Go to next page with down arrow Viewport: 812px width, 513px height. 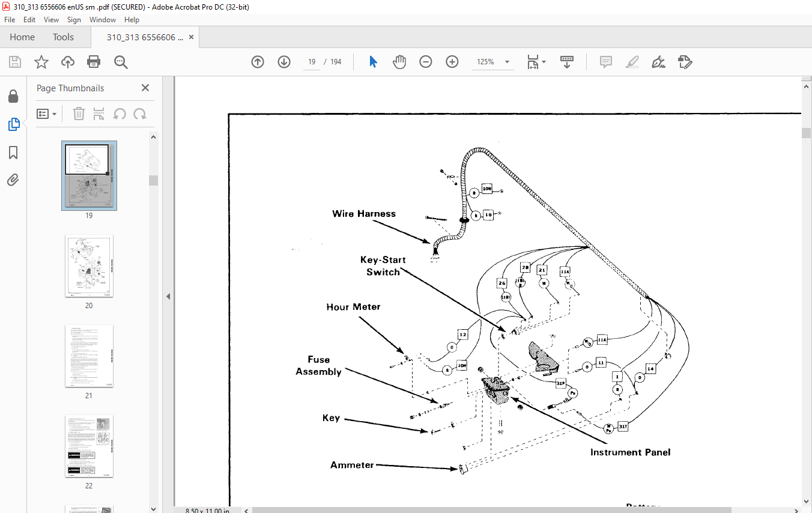[x=284, y=62]
